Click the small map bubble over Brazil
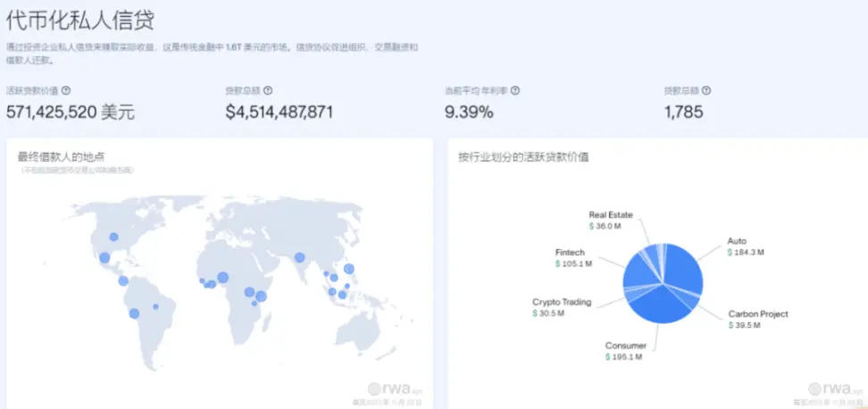 point(155,306)
